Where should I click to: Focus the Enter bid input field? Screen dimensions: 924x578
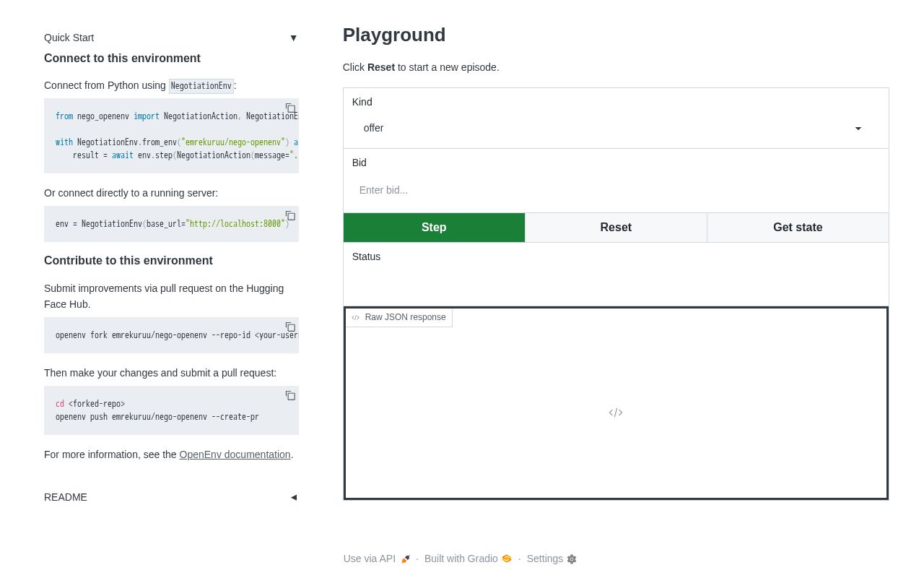click(615, 190)
